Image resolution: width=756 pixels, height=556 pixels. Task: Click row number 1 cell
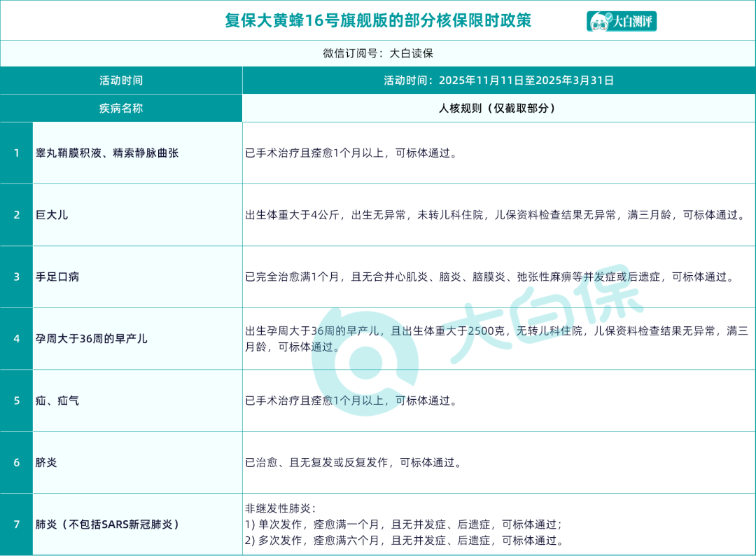tap(17, 153)
